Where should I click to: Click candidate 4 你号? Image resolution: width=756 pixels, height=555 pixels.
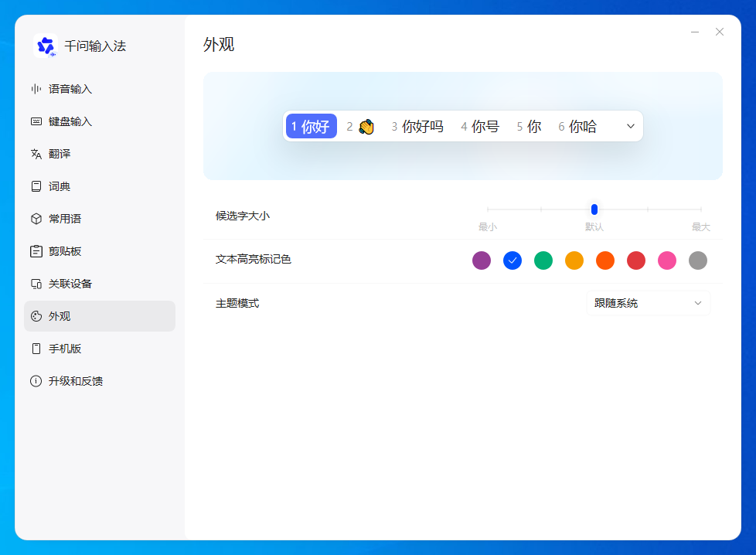480,126
